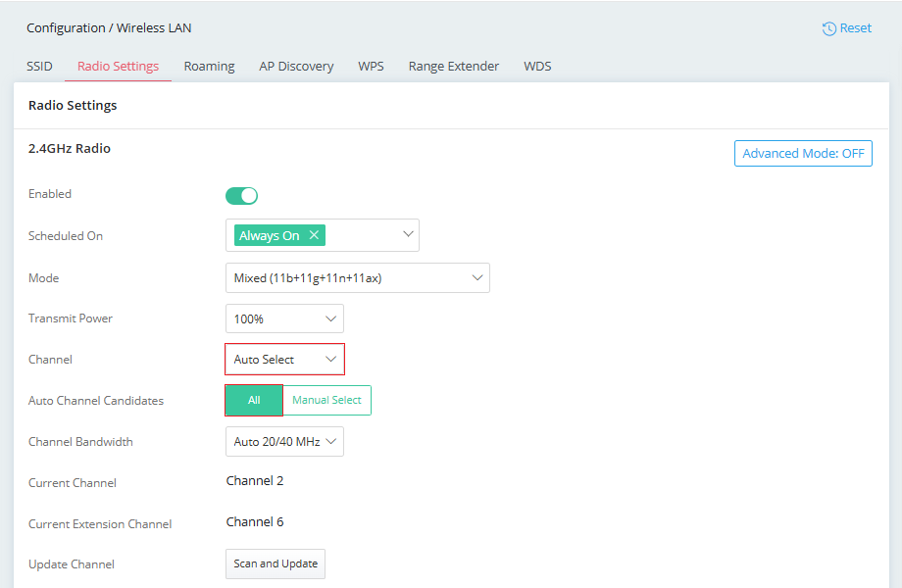This screenshot has width=902, height=588.
Task: Click the Channel Bandwidth chevron arrow
Action: click(x=330, y=441)
